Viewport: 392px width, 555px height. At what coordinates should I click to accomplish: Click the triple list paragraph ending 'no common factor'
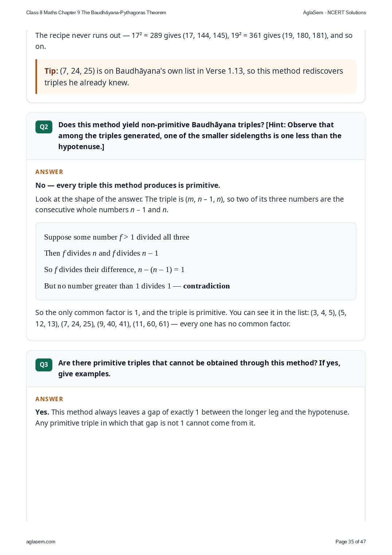(191, 318)
